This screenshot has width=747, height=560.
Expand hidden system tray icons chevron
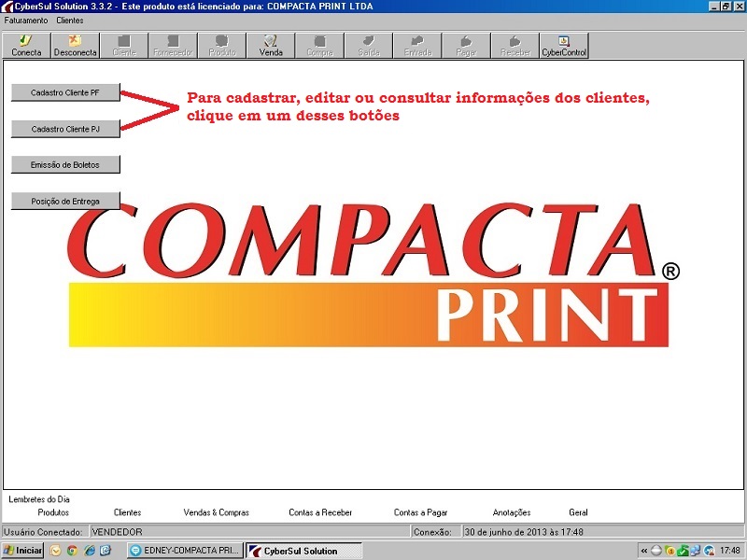click(x=644, y=551)
